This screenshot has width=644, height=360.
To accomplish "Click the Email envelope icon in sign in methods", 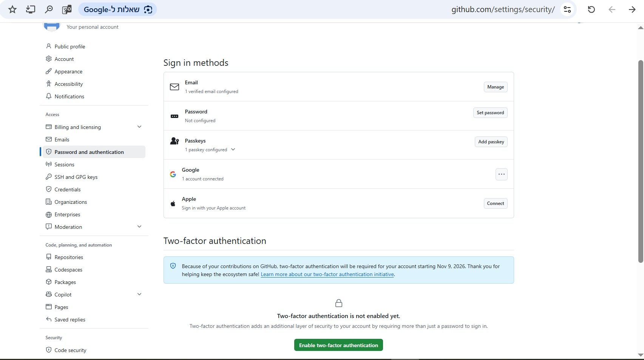I will 175,87.
